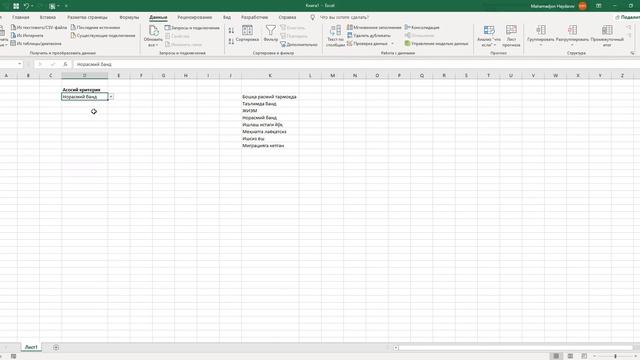Switch to Page Layout view in status bar
Screen dimensions: 640x360
point(570,356)
